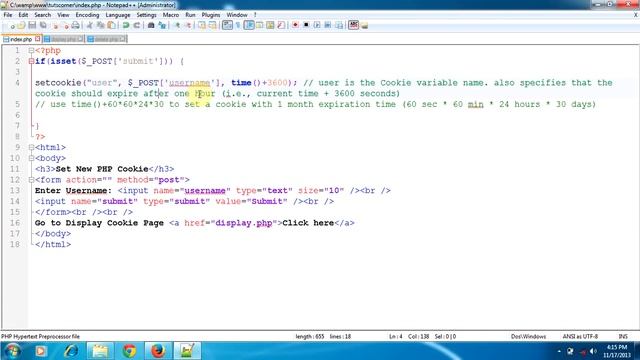Click the Save All toolbar icon
Image resolution: width=640 pixels, height=360 pixels.
pos(43,25)
